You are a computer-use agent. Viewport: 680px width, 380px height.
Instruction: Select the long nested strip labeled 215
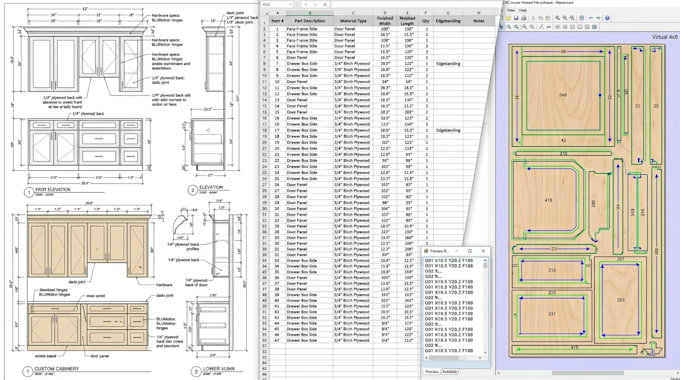click(x=563, y=154)
